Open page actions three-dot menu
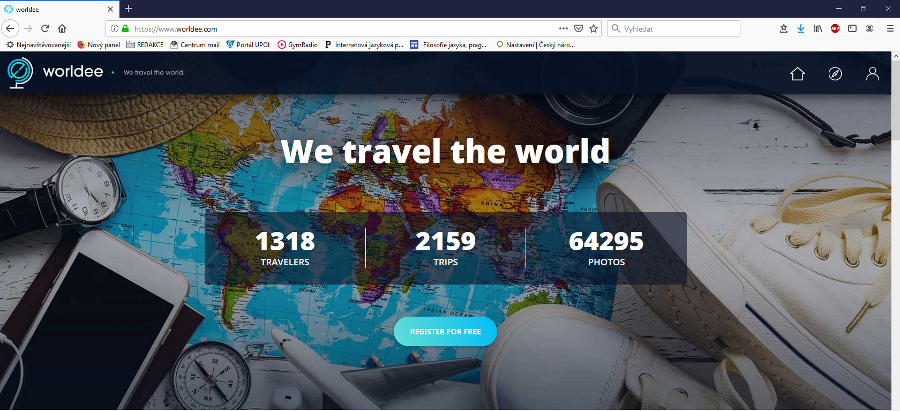 563,29
